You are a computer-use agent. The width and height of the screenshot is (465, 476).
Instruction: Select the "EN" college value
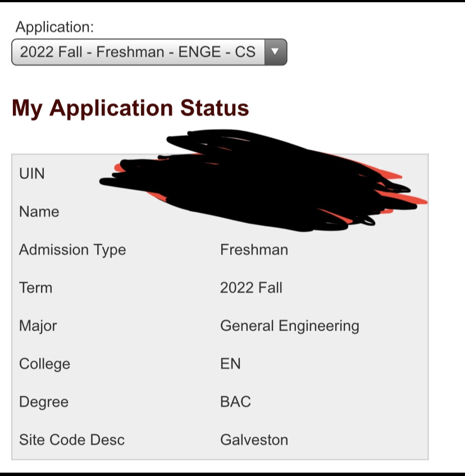[230, 364]
